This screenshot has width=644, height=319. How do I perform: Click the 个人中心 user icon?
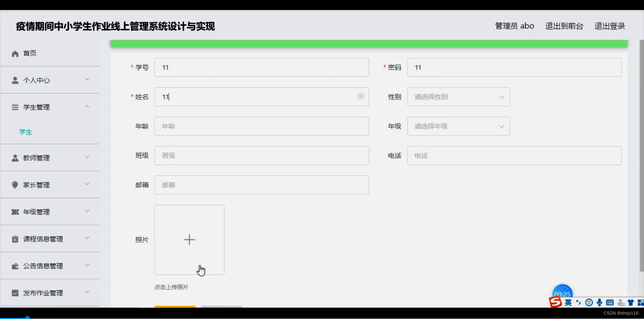(x=14, y=80)
